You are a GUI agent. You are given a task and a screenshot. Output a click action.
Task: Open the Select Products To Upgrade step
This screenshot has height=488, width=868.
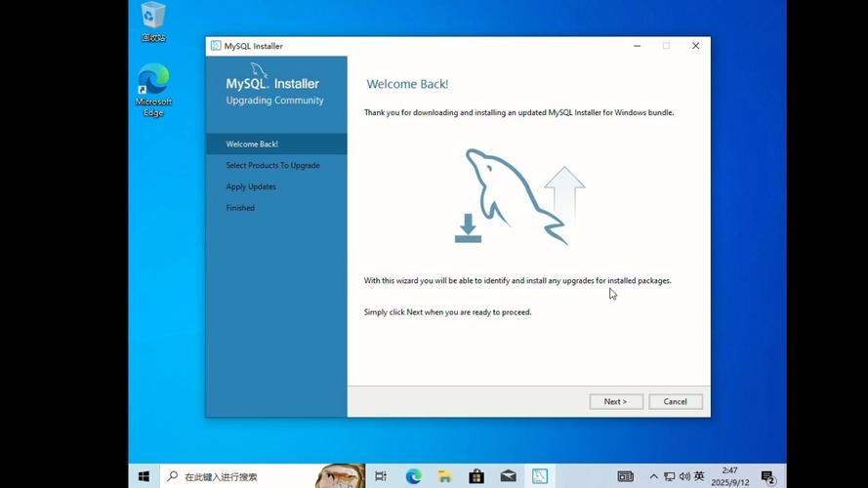272,166
